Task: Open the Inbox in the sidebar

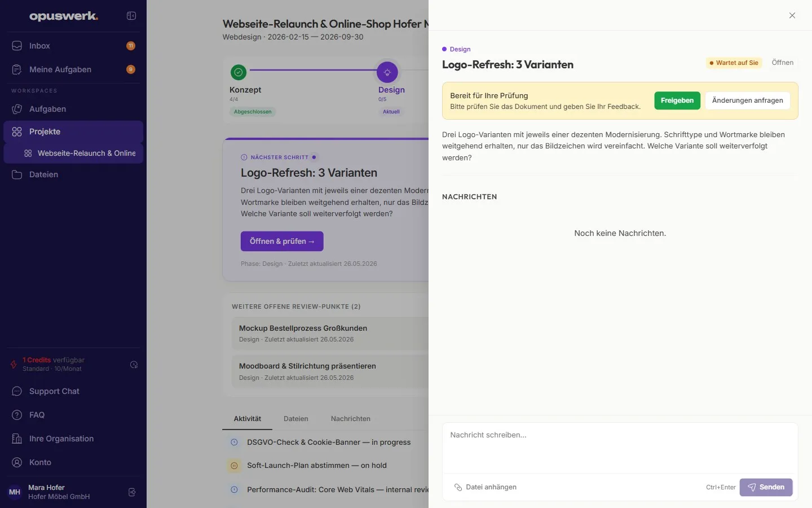Action: click(73, 46)
